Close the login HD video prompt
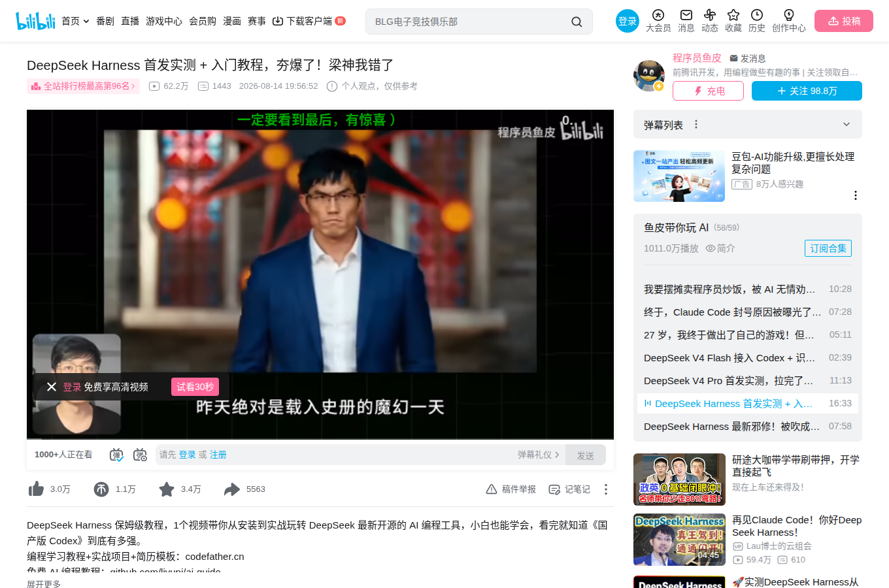 52,387
